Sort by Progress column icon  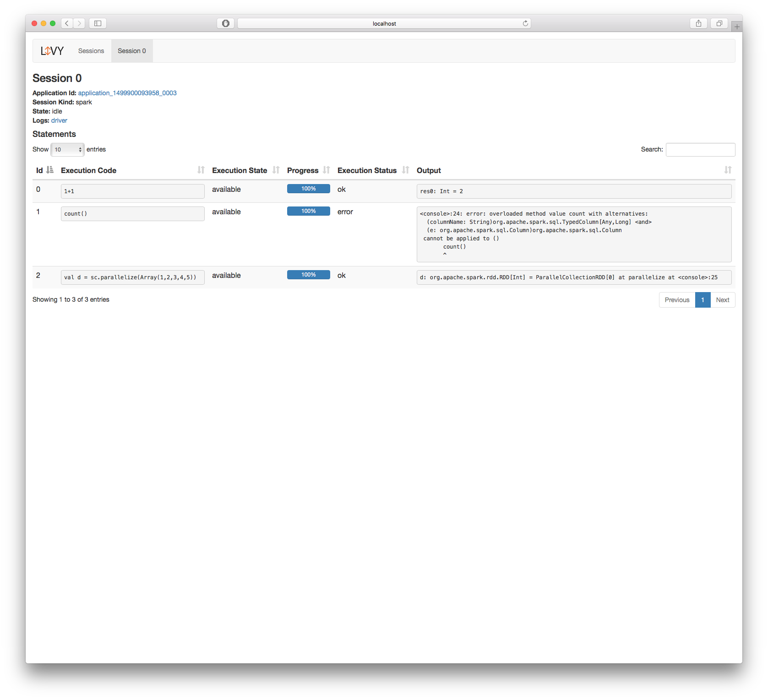pyautogui.click(x=327, y=170)
